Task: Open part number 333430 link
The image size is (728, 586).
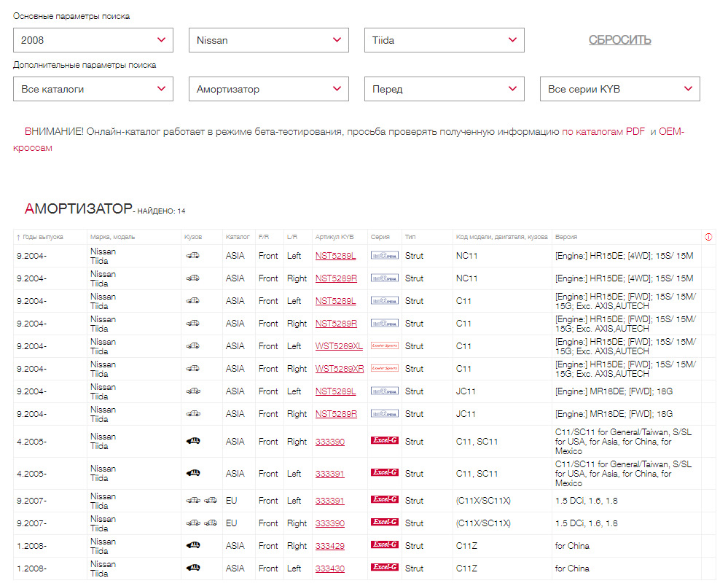Action: pos(330,569)
